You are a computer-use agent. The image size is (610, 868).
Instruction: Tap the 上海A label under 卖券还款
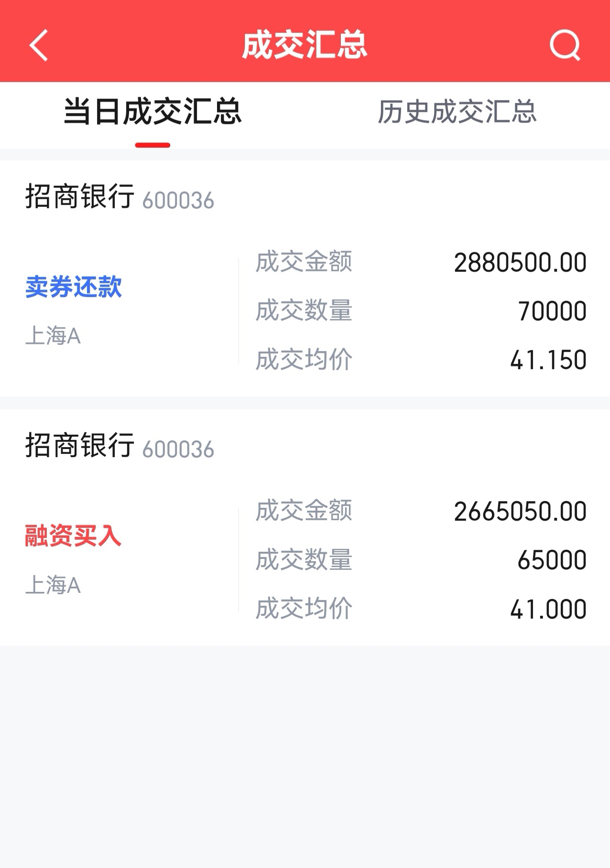click(53, 336)
